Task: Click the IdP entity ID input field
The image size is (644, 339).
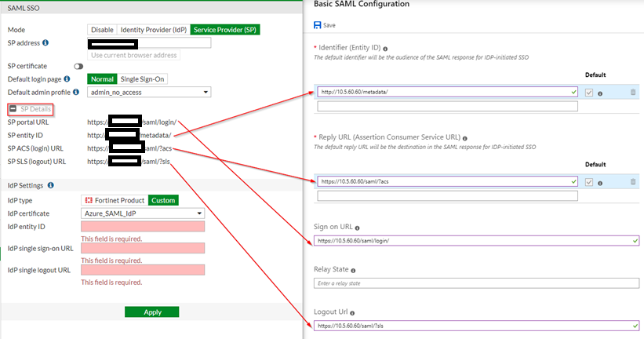Action: tap(142, 226)
